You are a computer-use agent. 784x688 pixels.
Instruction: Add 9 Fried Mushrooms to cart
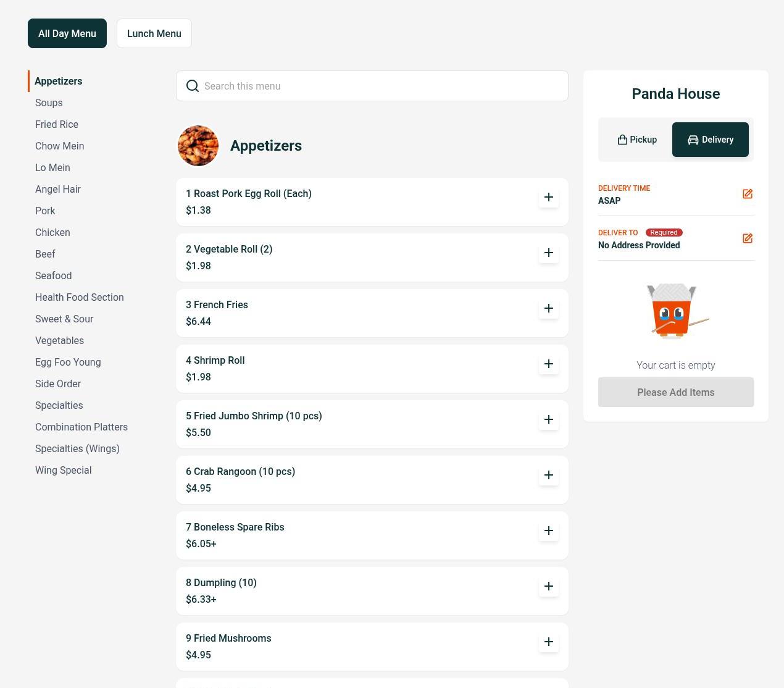click(x=549, y=642)
